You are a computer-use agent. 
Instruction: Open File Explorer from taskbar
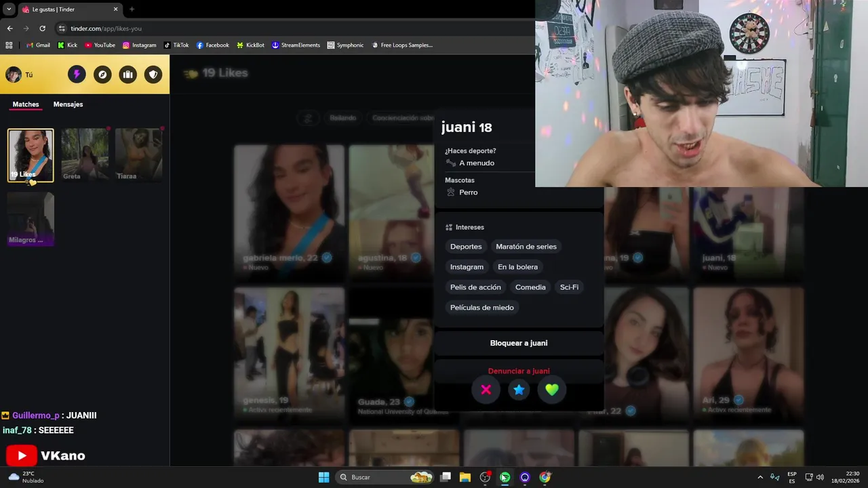coord(465,477)
